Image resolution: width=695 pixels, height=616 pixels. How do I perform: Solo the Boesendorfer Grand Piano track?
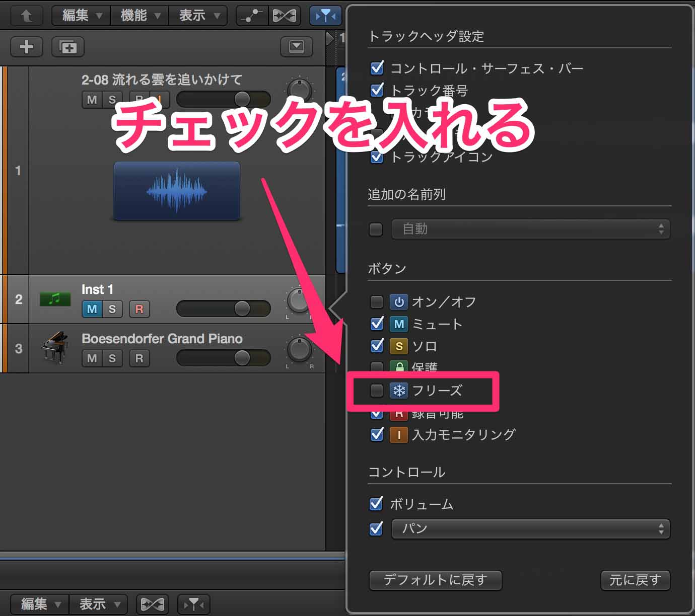point(112,358)
